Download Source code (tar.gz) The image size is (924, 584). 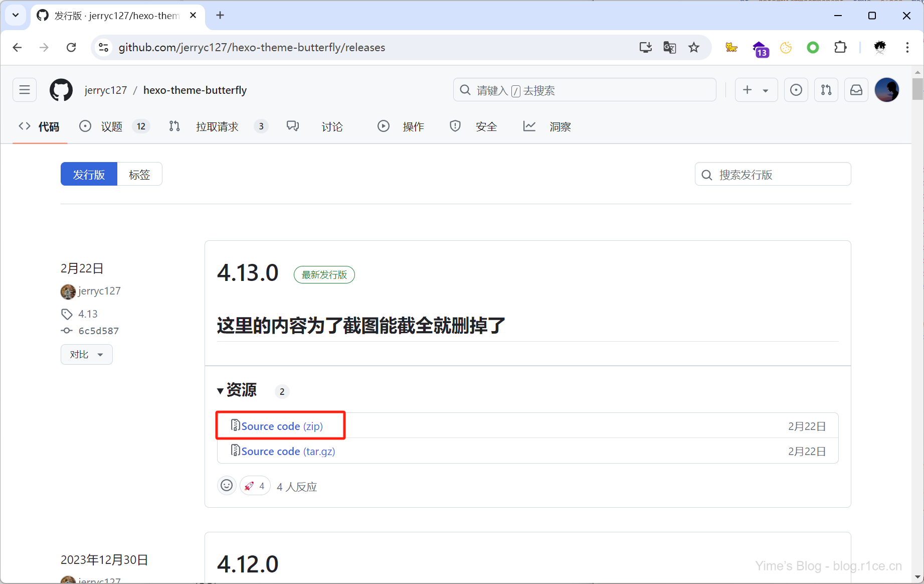pyautogui.click(x=288, y=452)
